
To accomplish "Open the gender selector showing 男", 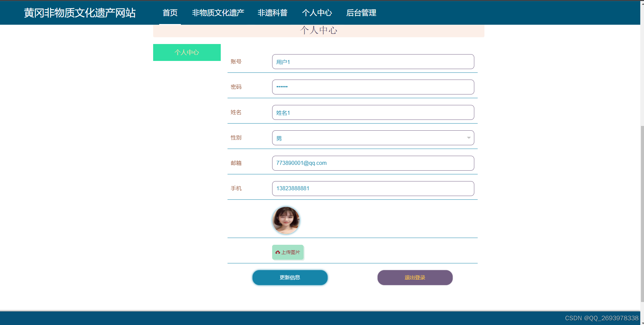I will (372, 138).
